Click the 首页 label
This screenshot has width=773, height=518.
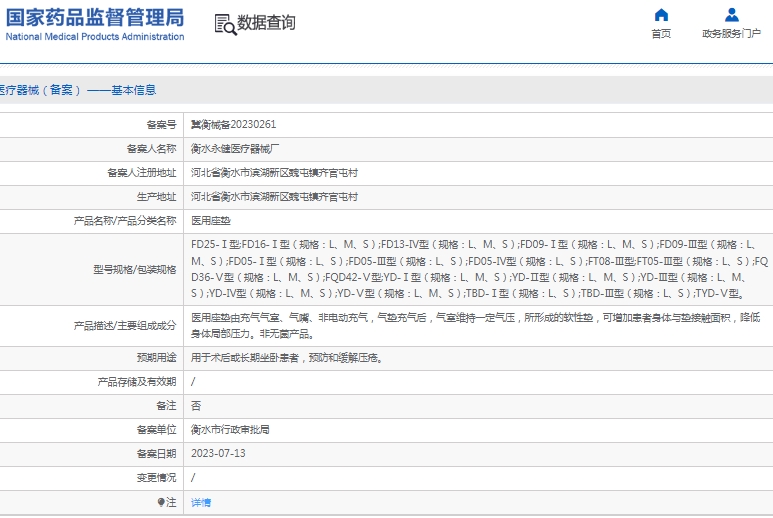pyautogui.click(x=661, y=34)
